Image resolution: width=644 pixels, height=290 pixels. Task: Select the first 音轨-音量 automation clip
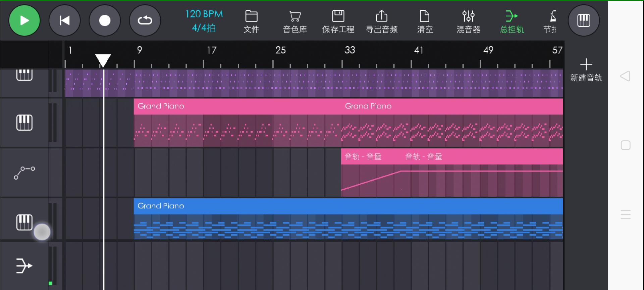(371, 172)
